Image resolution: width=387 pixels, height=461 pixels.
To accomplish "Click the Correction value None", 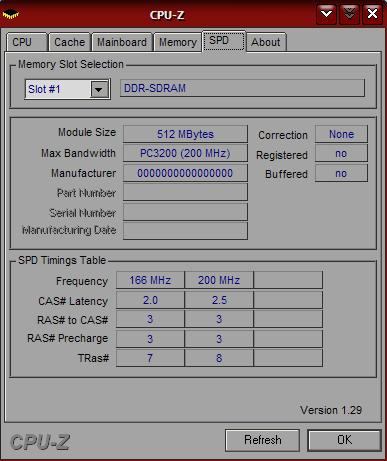I will click(341, 134).
